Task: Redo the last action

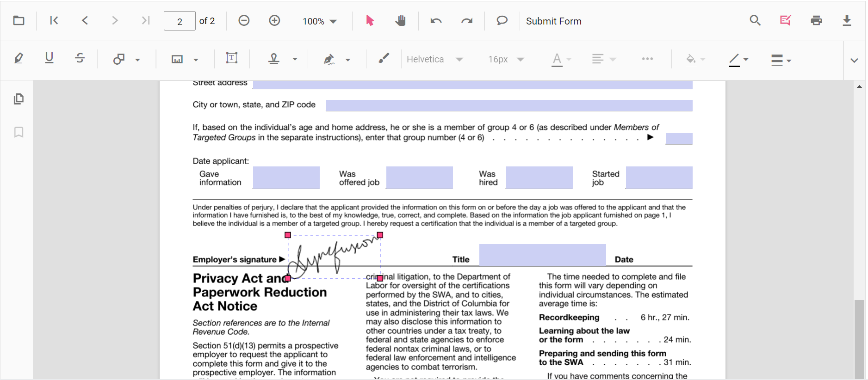Action: point(467,21)
